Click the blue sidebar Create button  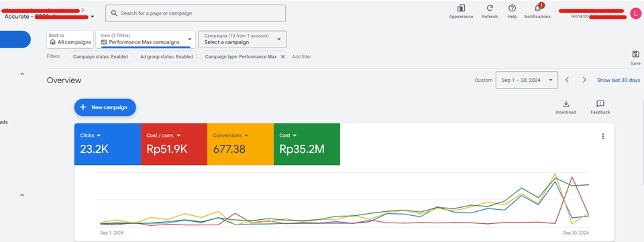15,40
